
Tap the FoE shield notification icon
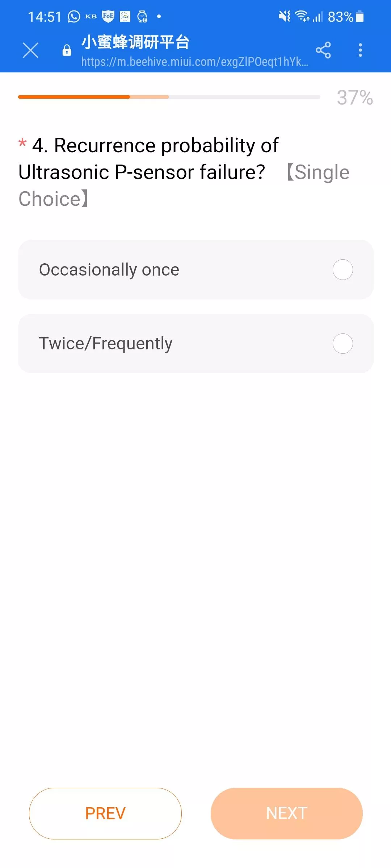coord(108,16)
